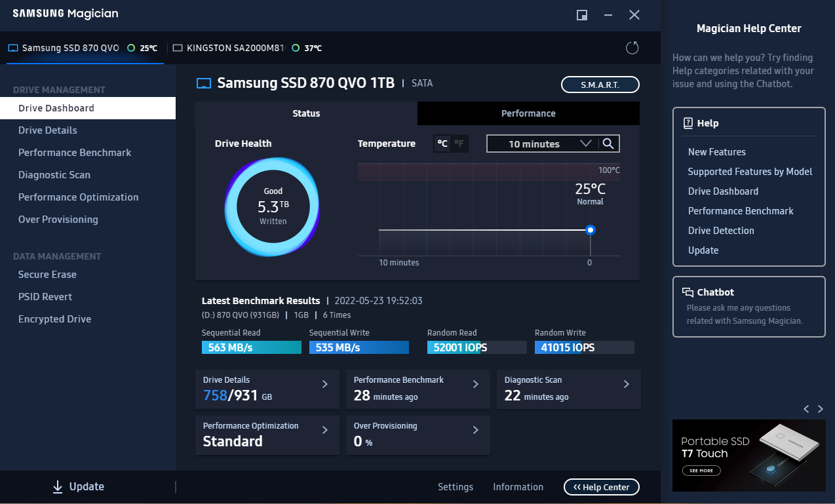Image resolution: width=835 pixels, height=504 pixels.
Task: Open the 10 minutes time range dropdown
Action: click(x=543, y=144)
